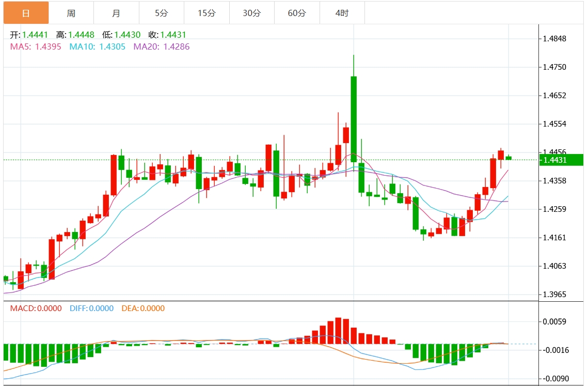Click the 0.0059 MACD axis label
Viewport: 588px width, 386px height.
(554, 321)
